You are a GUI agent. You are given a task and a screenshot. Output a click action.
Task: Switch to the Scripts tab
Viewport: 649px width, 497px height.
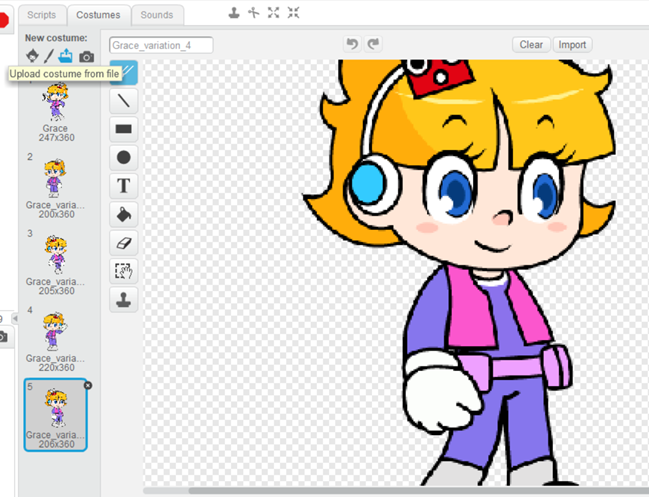(41, 15)
